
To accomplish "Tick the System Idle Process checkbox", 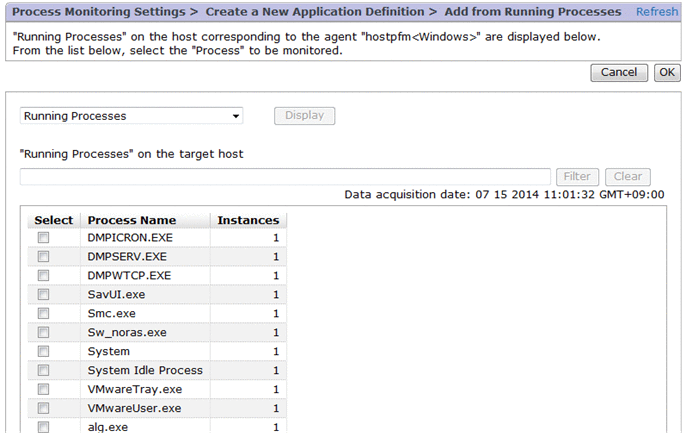I will click(x=43, y=371).
